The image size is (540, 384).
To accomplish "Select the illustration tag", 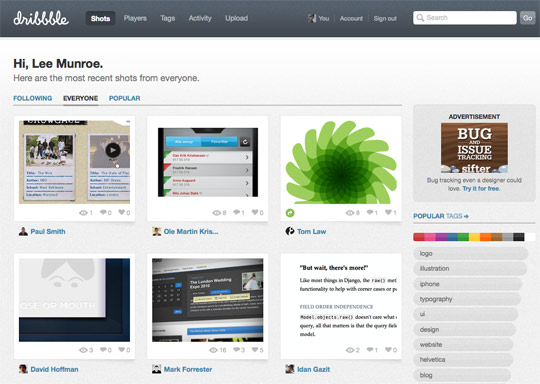I will [x=470, y=269].
